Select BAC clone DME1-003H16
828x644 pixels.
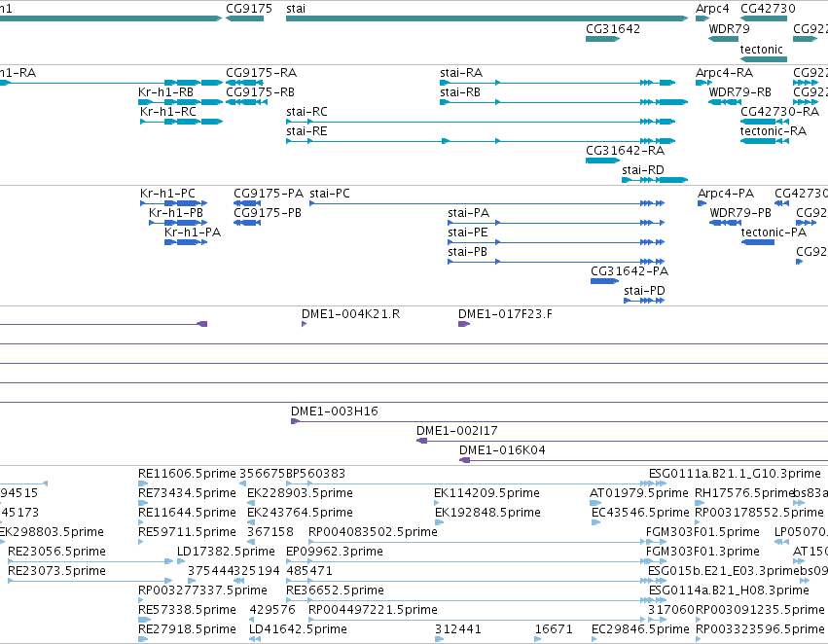(x=559, y=422)
